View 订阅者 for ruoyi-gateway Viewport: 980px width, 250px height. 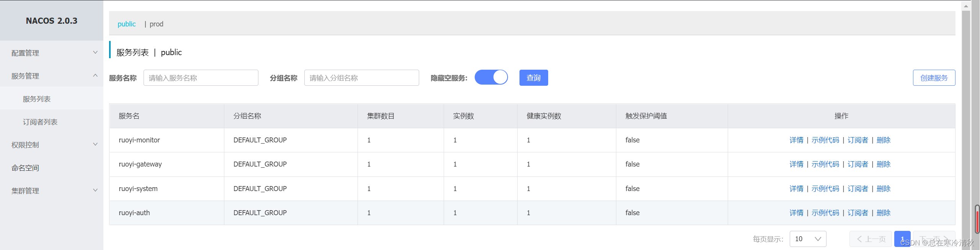(x=858, y=164)
